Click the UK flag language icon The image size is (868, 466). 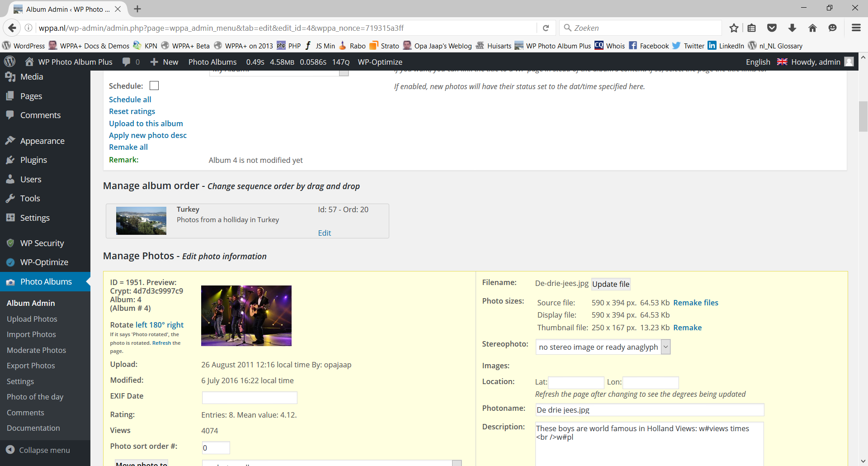coord(782,62)
